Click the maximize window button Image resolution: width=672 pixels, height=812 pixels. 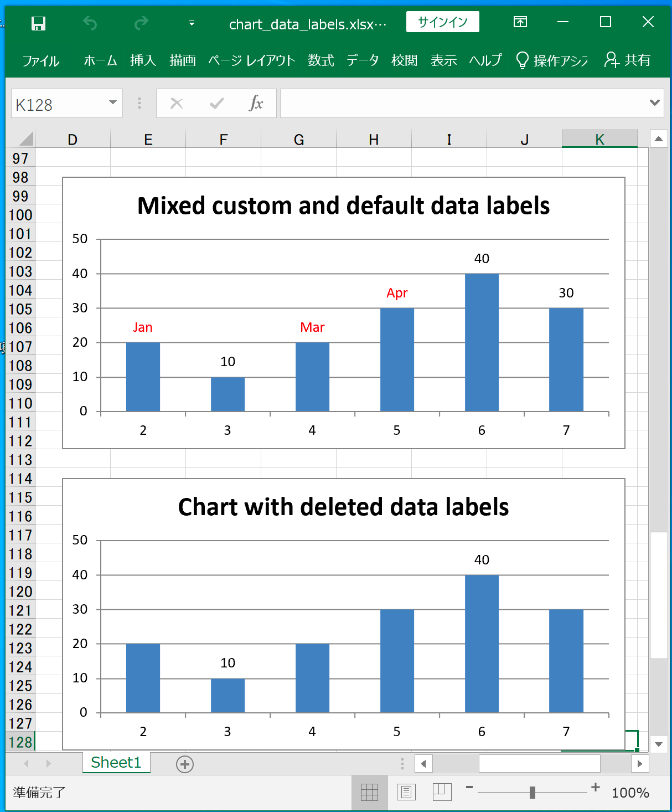tap(606, 22)
